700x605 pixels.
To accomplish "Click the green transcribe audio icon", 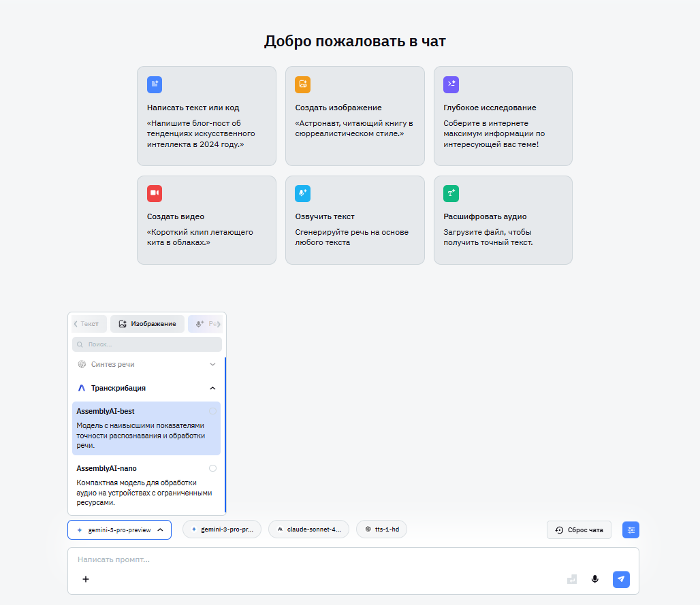I will 451,193.
